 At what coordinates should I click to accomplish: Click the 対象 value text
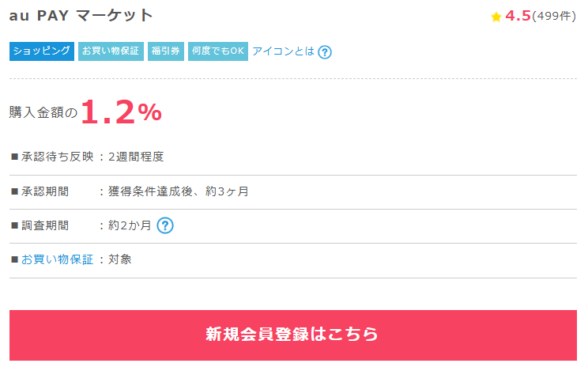tap(120, 259)
